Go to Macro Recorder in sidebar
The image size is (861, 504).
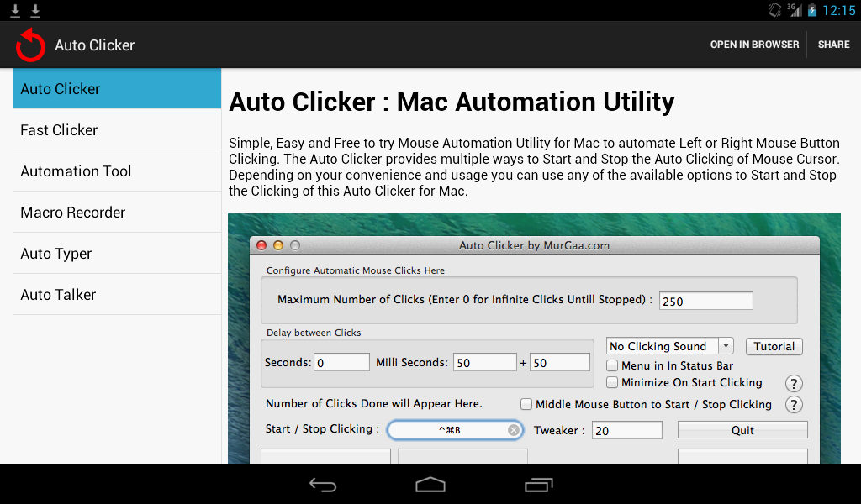click(118, 213)
